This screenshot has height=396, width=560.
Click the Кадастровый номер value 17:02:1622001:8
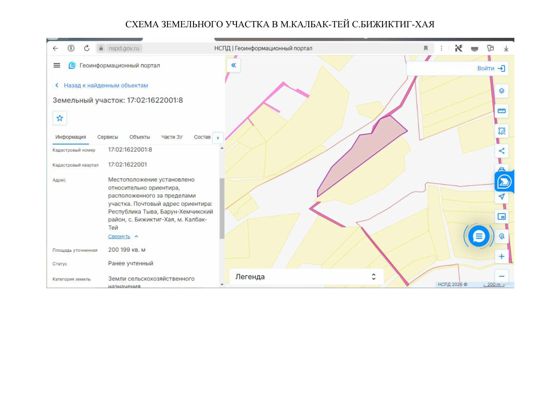coord(130,150)
